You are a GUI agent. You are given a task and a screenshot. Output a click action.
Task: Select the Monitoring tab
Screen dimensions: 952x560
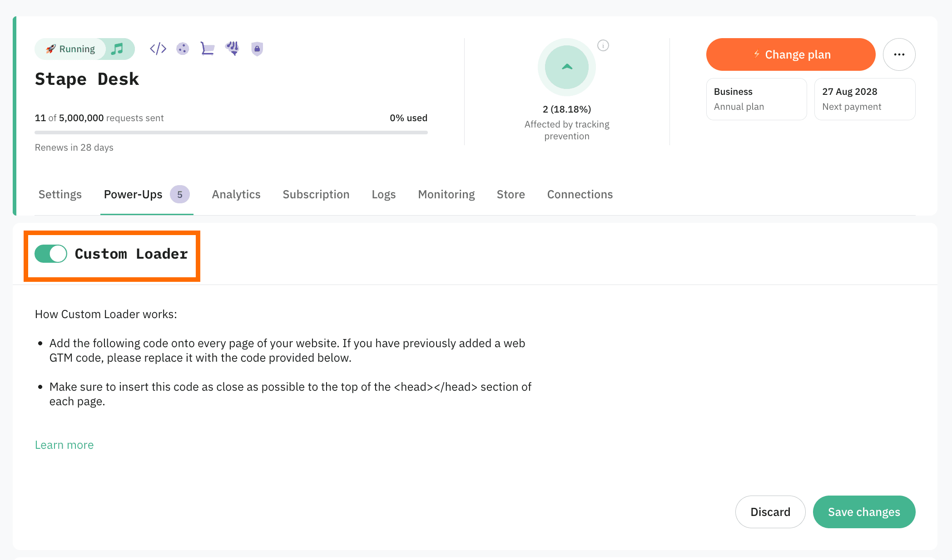click(446, 194)
